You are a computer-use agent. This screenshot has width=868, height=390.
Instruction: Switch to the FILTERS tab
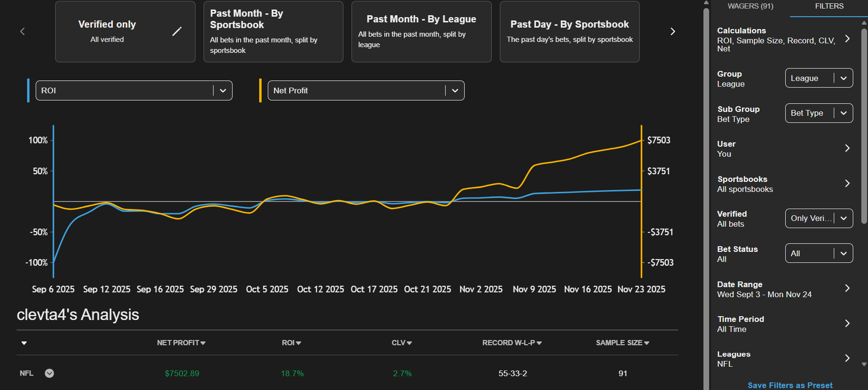click(x=829, y=6)
